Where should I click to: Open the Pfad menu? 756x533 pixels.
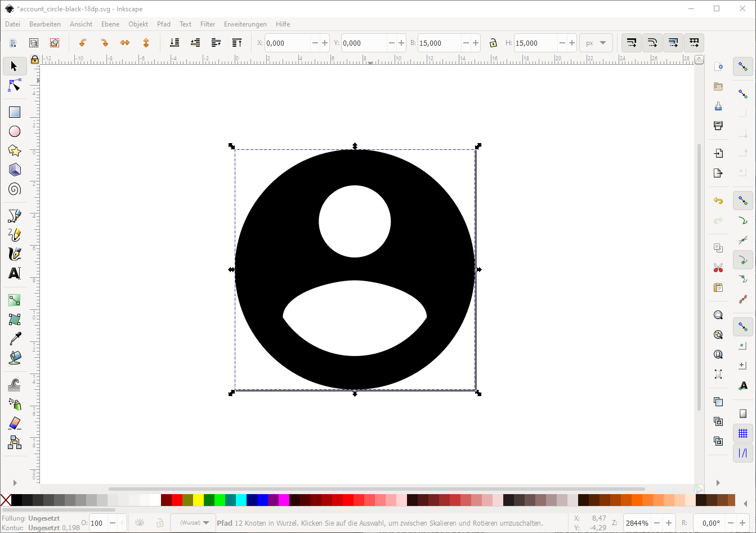tap(163, 24)
